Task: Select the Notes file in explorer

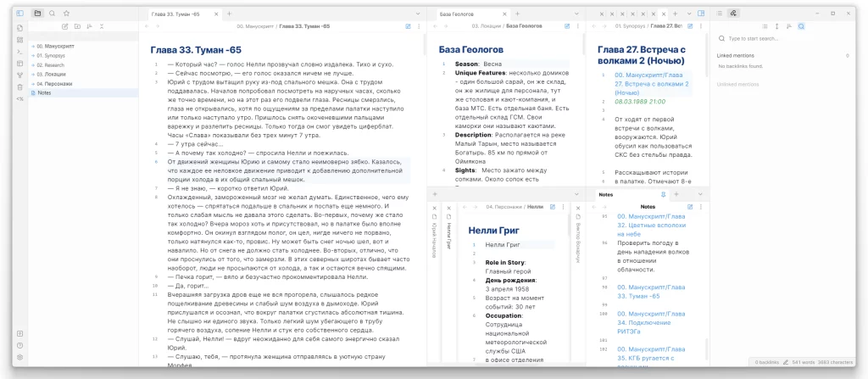Action: coord(45,92)
